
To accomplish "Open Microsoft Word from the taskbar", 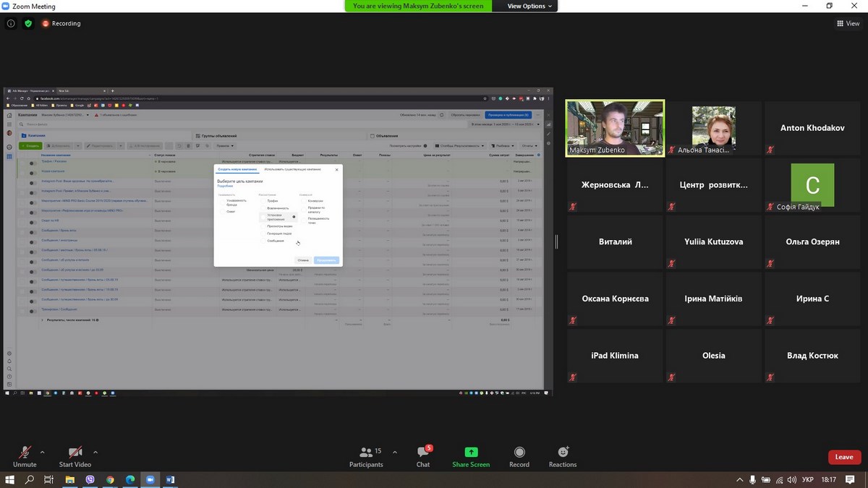I will tap(171, 479).
